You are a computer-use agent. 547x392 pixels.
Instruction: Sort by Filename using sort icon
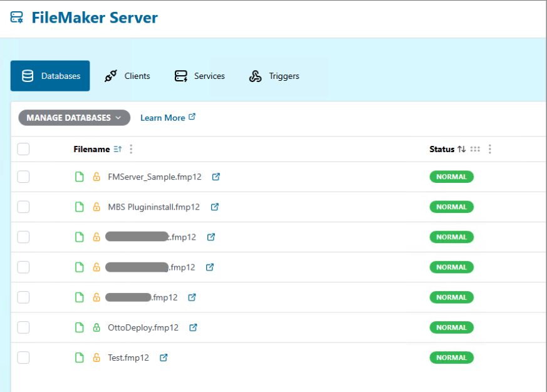tap(117, 149)
